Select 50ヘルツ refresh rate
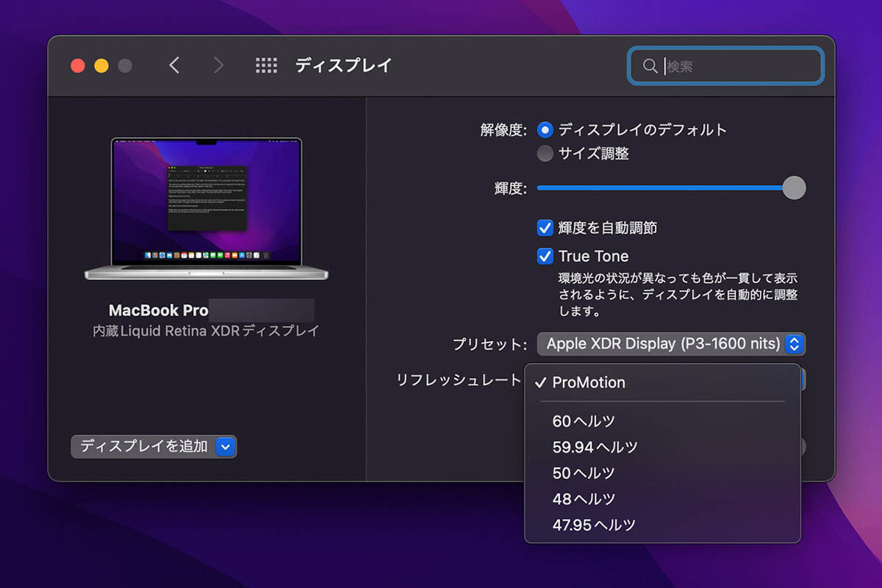Screen dimensions: 882x588 pyautogui.click(x=662, y=473)
